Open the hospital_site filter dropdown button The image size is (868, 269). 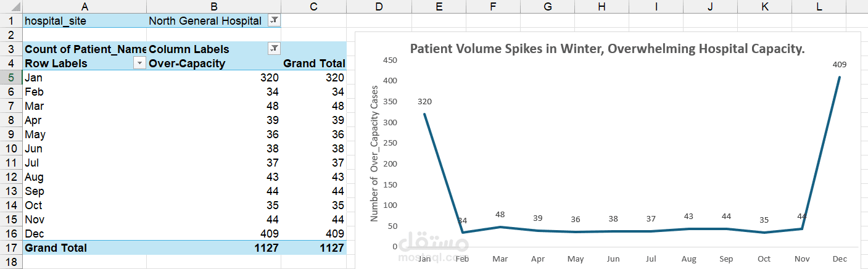click(x=275, y=20)
